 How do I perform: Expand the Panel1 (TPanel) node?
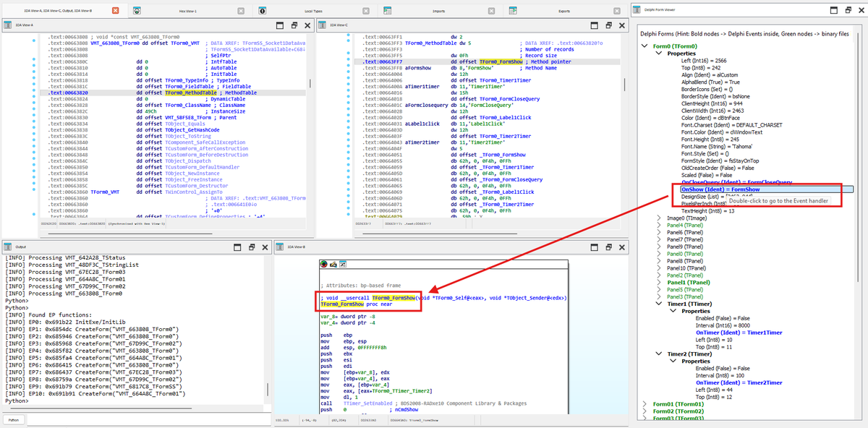(x=658, y=283)
